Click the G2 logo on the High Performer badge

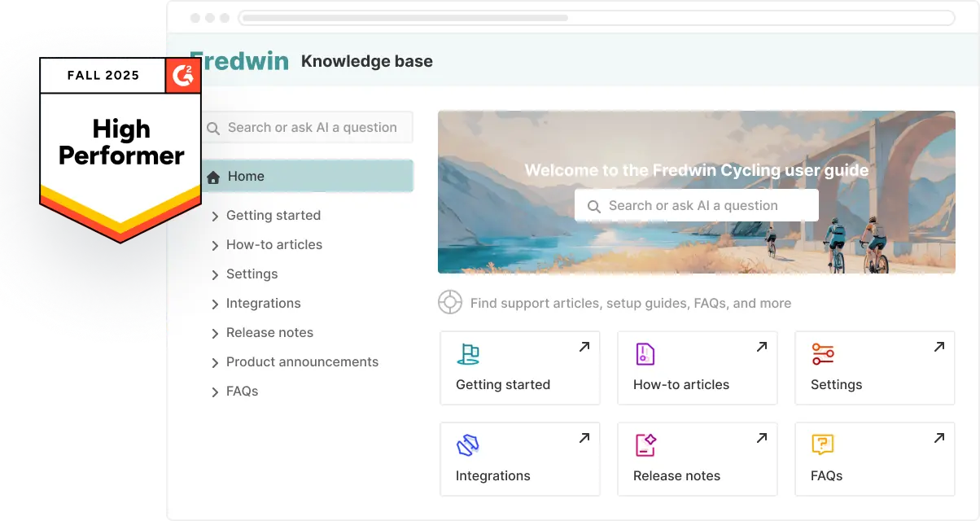182,74
